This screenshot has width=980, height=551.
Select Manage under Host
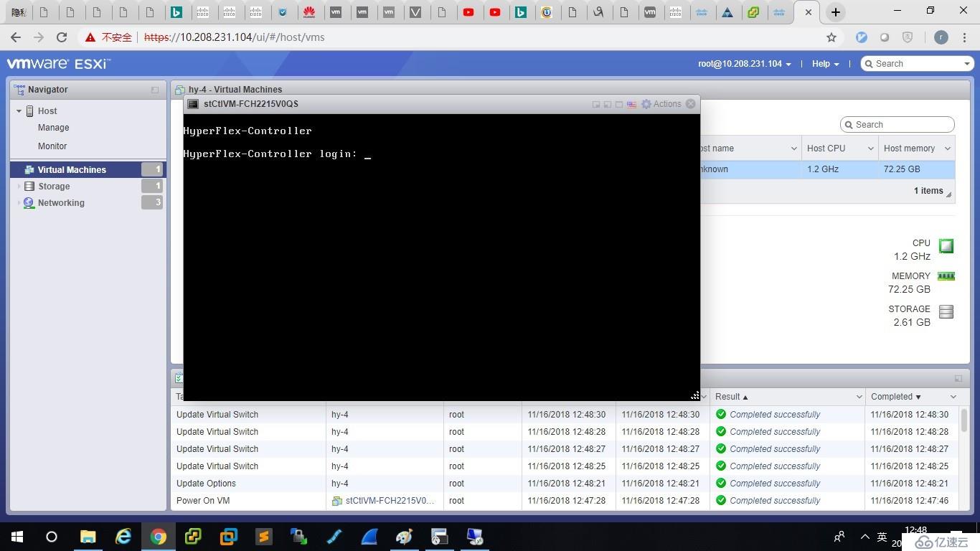tap(53, 128)
